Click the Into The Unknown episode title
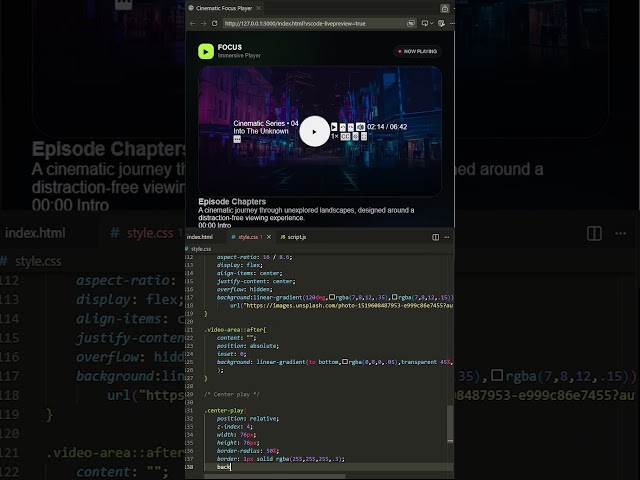Screen dimensions: 640x480 261,131
